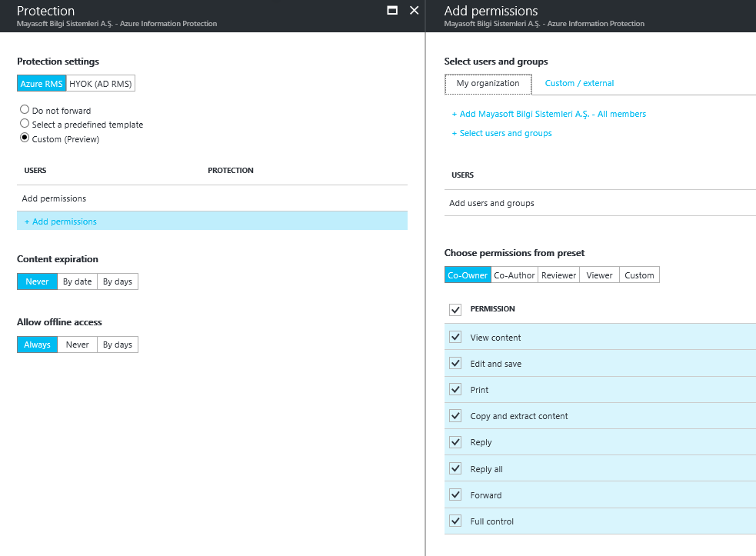Viewport: 756px width, 556px height.
Task: Select the Do not forward option
Action: [x=25, y=109]
